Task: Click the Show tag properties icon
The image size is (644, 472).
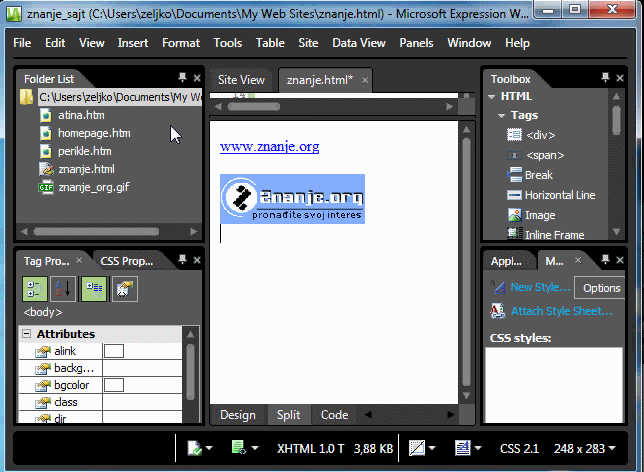Action: tap(125, 290)
